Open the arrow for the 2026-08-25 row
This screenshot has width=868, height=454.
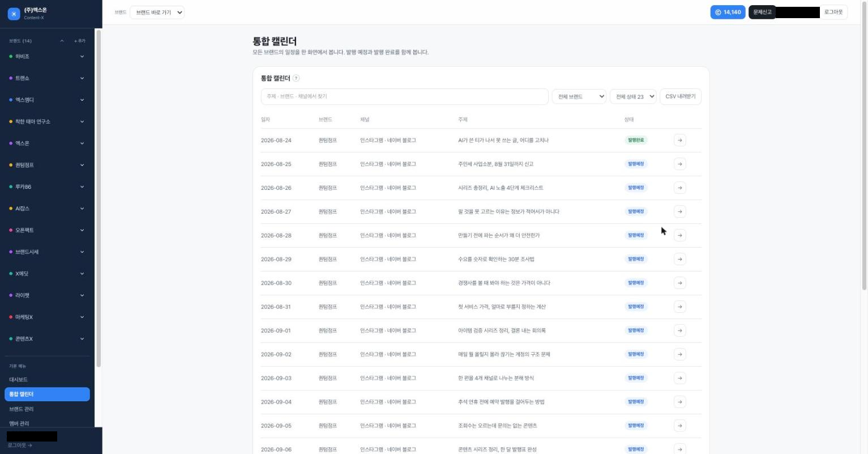point(679,164)
